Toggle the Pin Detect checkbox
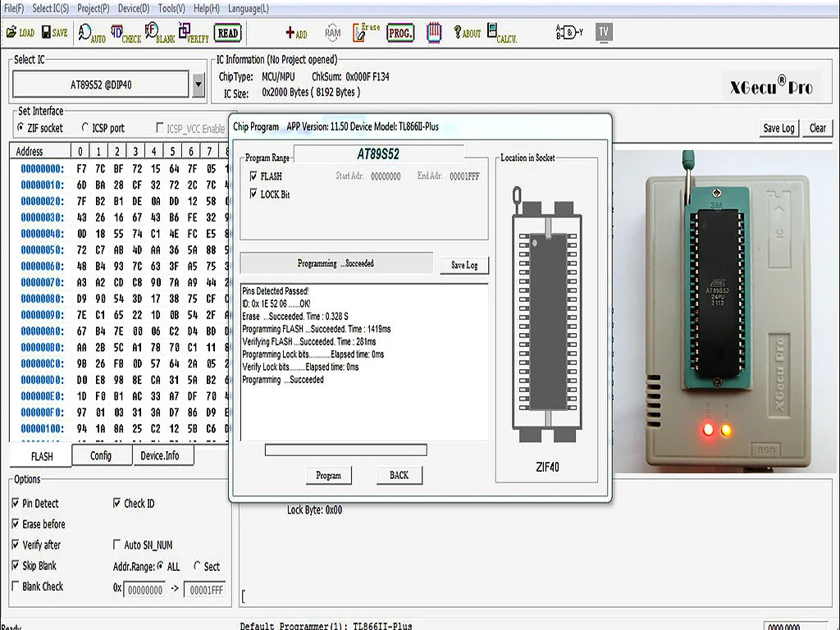Screen dimensions: 840x630 (x=16, y=504)
